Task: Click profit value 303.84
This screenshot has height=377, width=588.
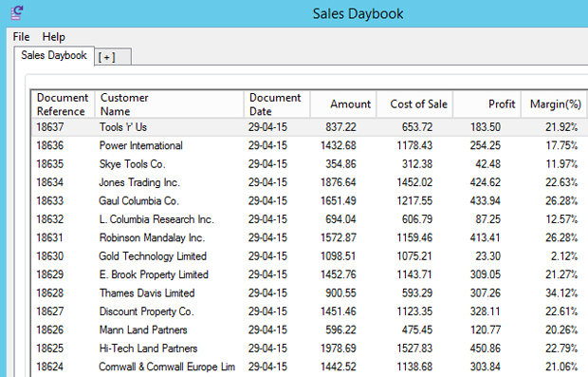Action: (486, 367)
